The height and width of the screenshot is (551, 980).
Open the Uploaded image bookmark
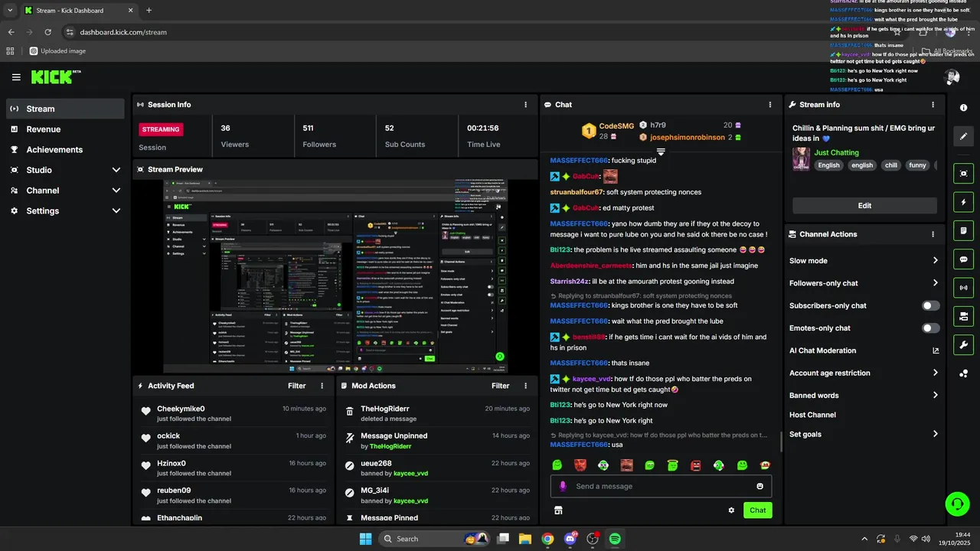[x=57, y=51]
